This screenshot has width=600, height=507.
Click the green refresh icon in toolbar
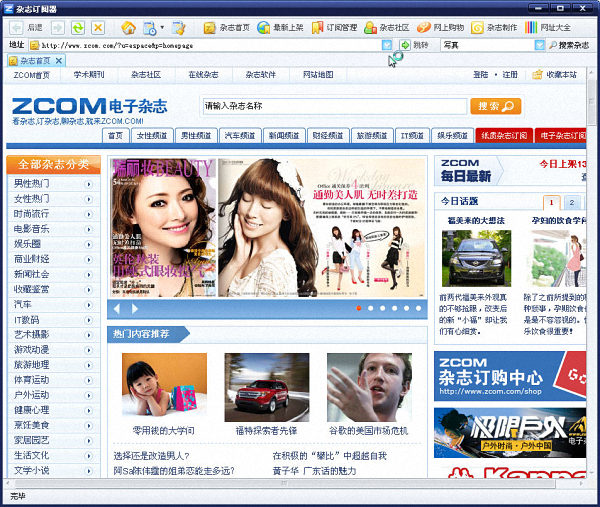click(77, 27)
